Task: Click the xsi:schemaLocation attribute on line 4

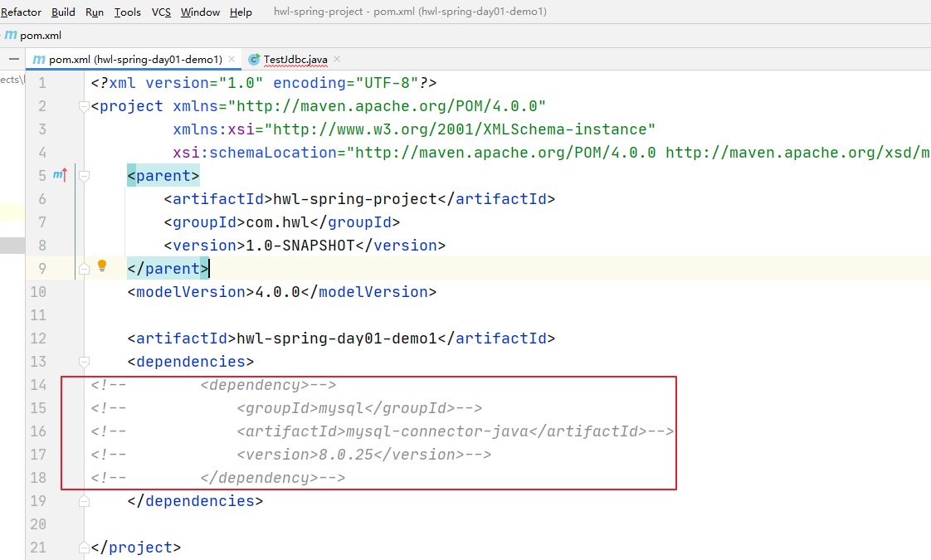Action: (255, 153)
